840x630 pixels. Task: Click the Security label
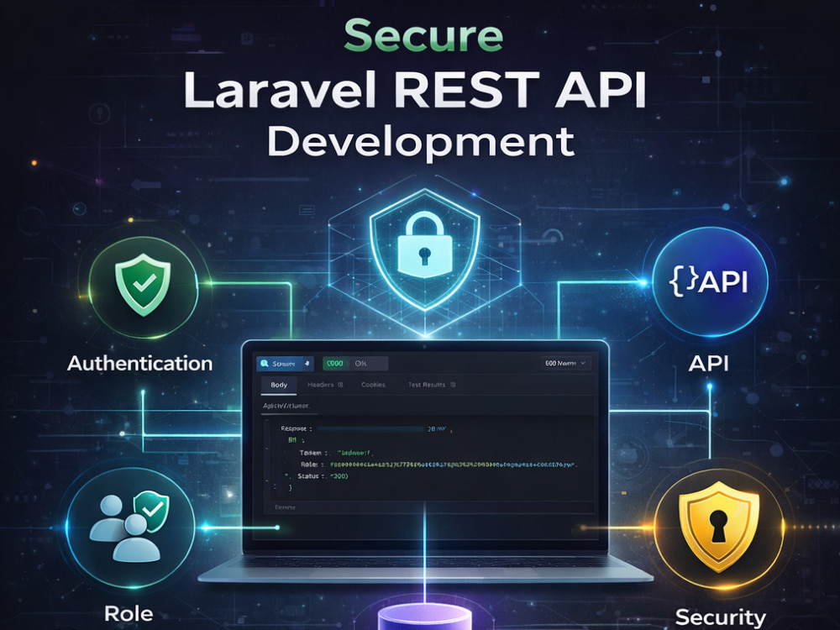[721, 617]
